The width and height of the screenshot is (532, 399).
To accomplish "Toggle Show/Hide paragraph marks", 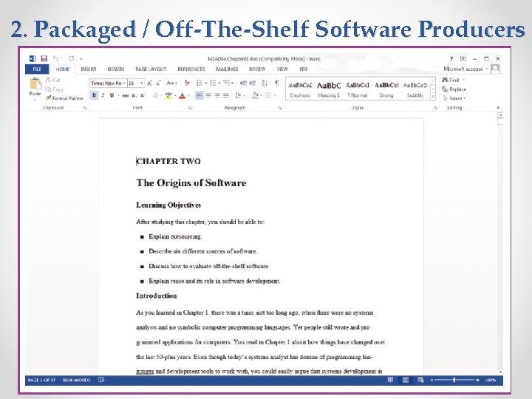I will 277,83.
